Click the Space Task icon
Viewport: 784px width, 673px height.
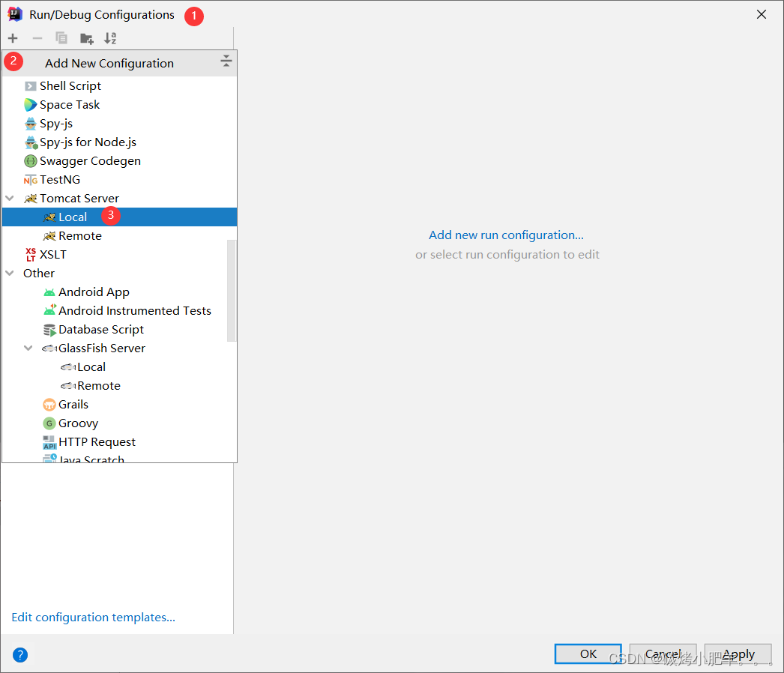click(x=31, y=104)
